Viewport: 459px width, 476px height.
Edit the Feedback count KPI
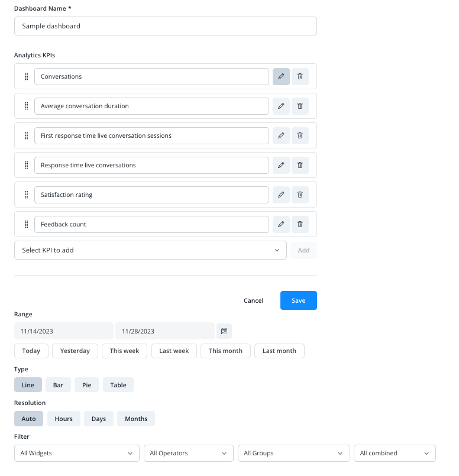281,224
